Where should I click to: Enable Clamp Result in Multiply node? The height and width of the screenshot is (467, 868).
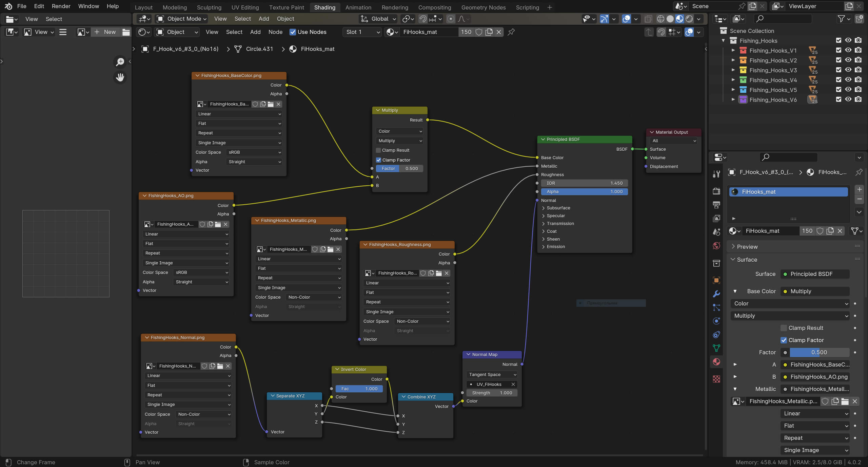(378, 150)
